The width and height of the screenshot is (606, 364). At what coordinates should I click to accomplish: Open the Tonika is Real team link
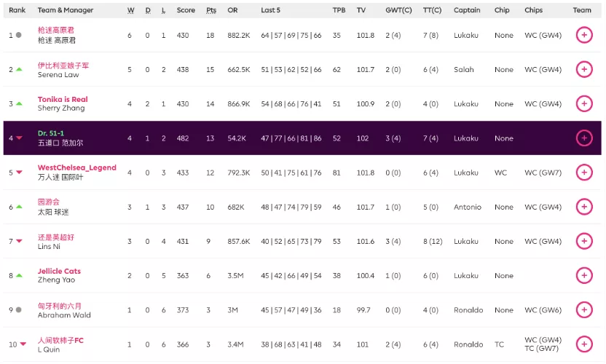[x=63, y=100]
